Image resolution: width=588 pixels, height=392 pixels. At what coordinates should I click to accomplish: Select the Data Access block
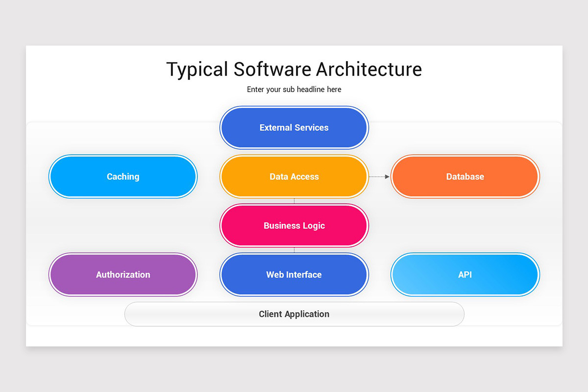coord(294,176)
